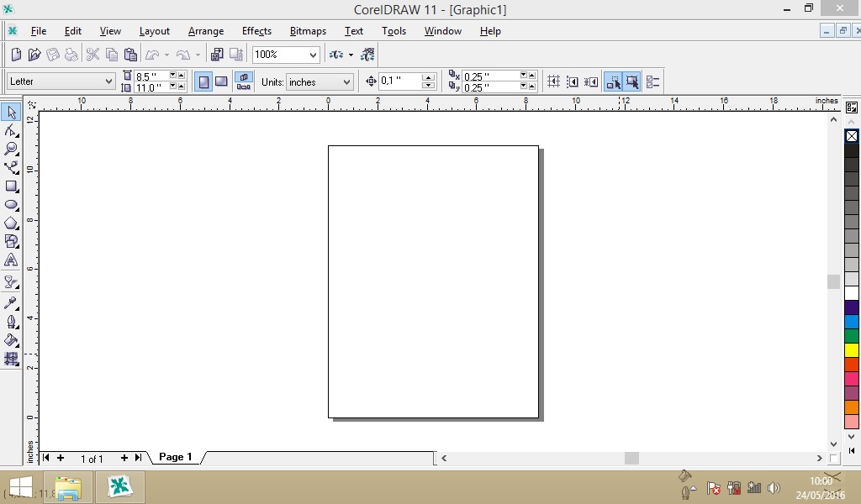The image size is (861, 504).
Task: Select the Outline tool
Action: tap(11, 322)
